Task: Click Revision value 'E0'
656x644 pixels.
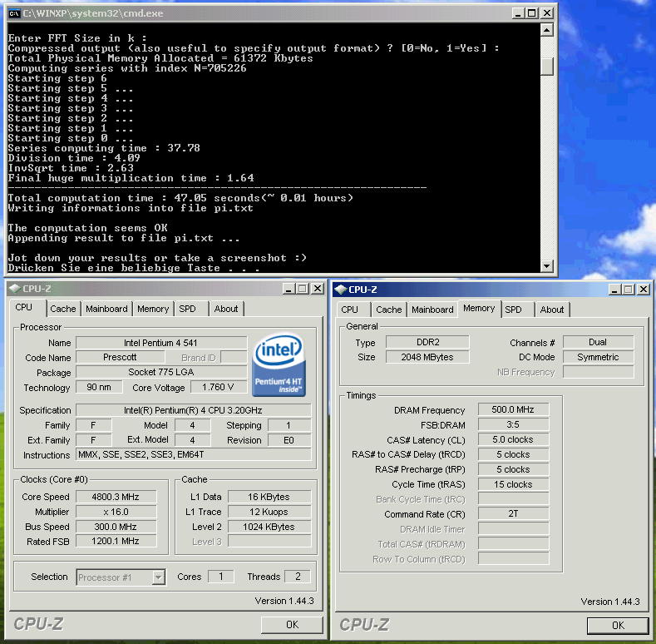Action: pyautogui.click(x=289, y=440)
